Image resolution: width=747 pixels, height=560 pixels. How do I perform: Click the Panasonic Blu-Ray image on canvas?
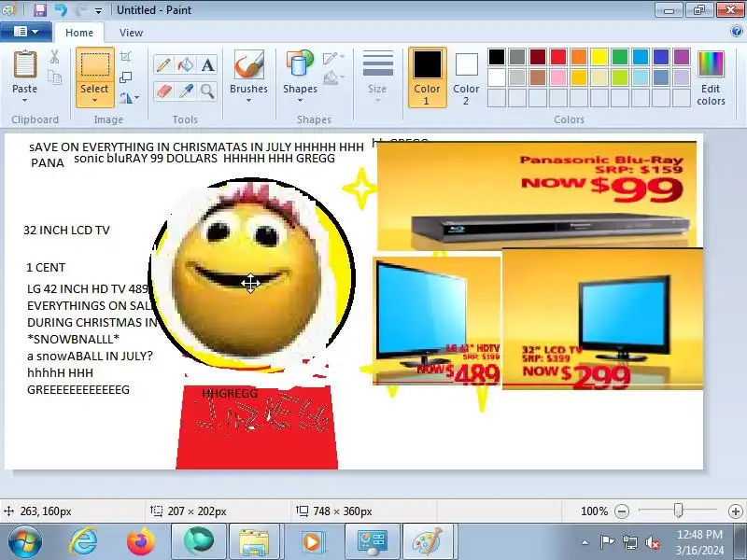[537, 196]
